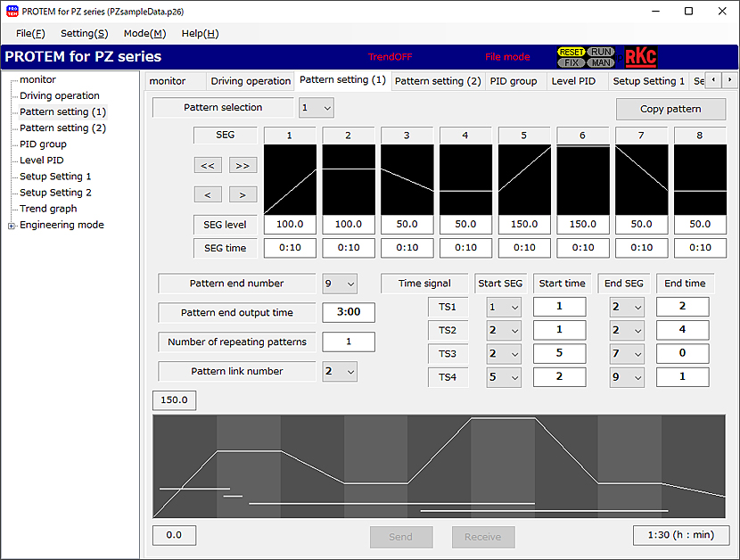740x560 pixels.
Task: Click the File mode status text
Action: [x=507, y=57]
